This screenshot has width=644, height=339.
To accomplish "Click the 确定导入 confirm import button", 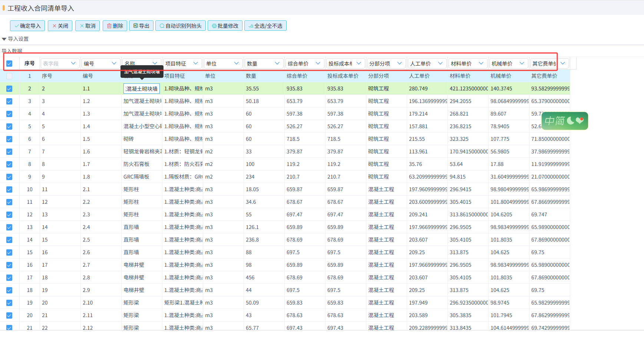I will click(x=27, y=26).
